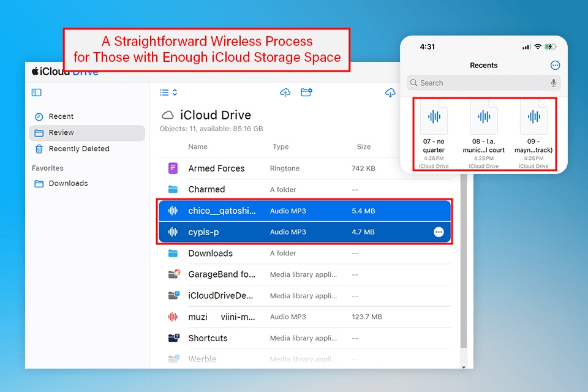
Task: Click the iCloudDriveDe... folder icon
Action: (174, 295)
